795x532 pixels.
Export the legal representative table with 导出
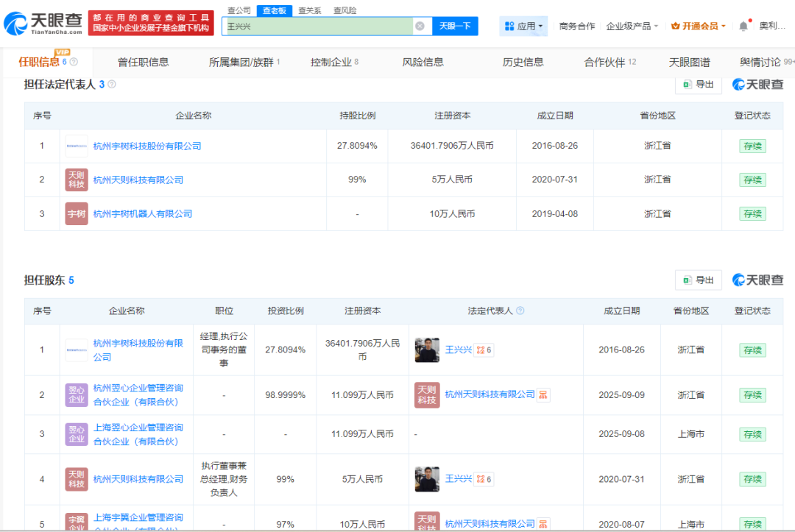(x=699, y=85)
